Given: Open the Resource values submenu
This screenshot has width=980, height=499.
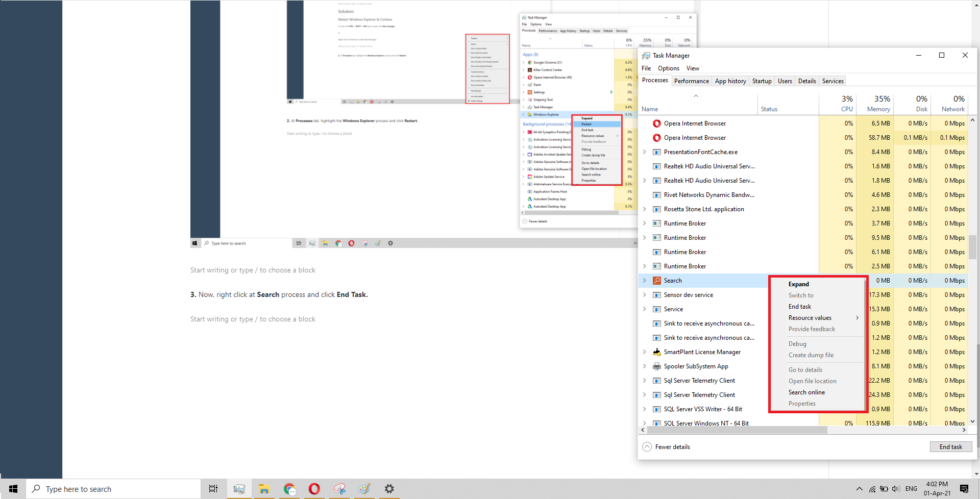Looking at the screenshot, I should (810, 317).
